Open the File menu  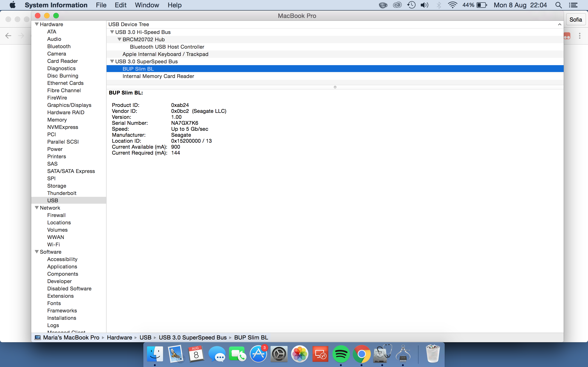click(101, 5)
